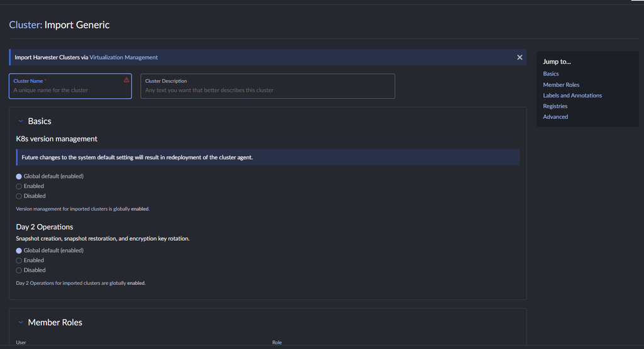This screenshot has height=349, width=644.
Task: Select Enabled for K8s version management
Action: pyautogui.click(x=19, y=186)
